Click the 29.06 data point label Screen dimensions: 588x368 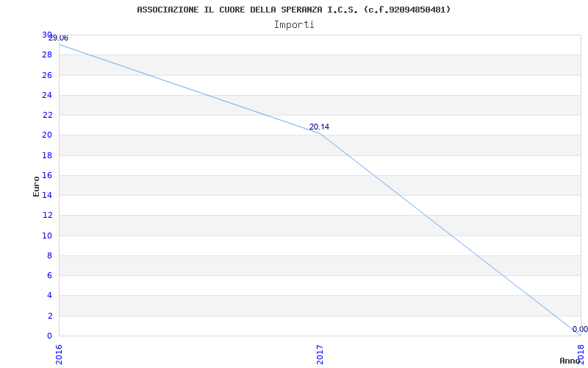[x=58, y=38]
